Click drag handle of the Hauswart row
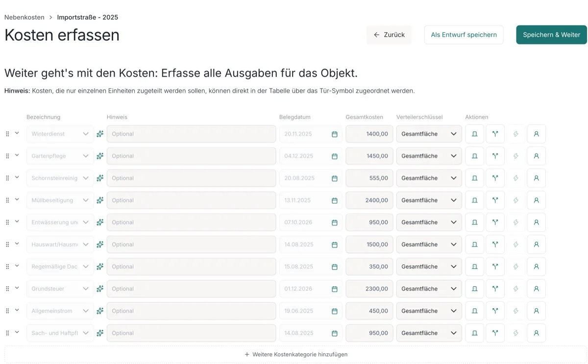Screen dimensions: 588x364 [x=7, y=244]
